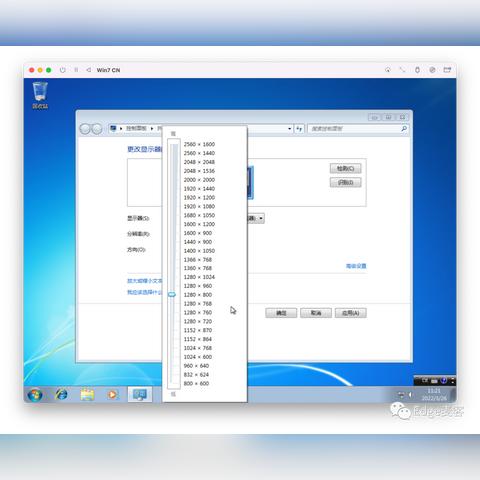Choose the 2000 × 2000 resolution entry
Viewport: 480px width, 480px height.
199,180
